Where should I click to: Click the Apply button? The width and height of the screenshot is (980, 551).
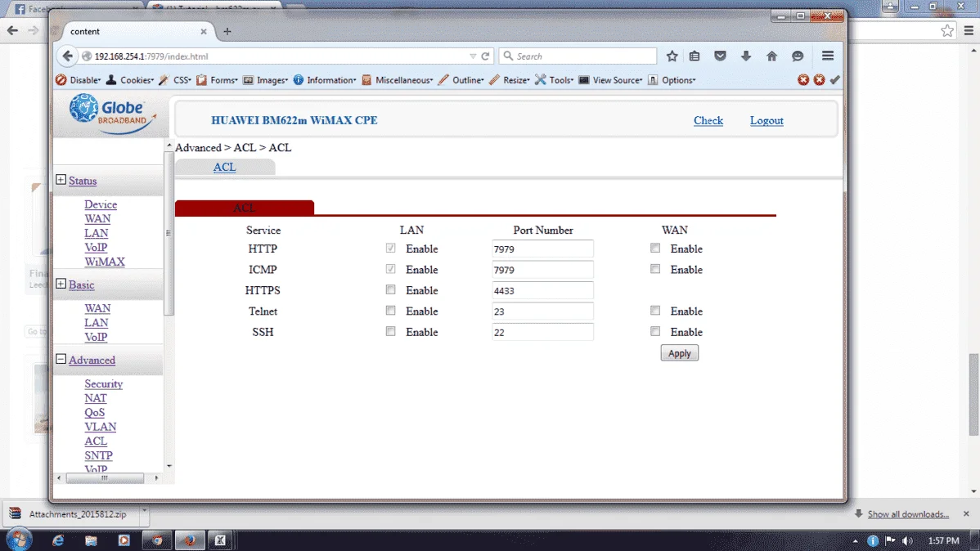(x=680, y=353)
